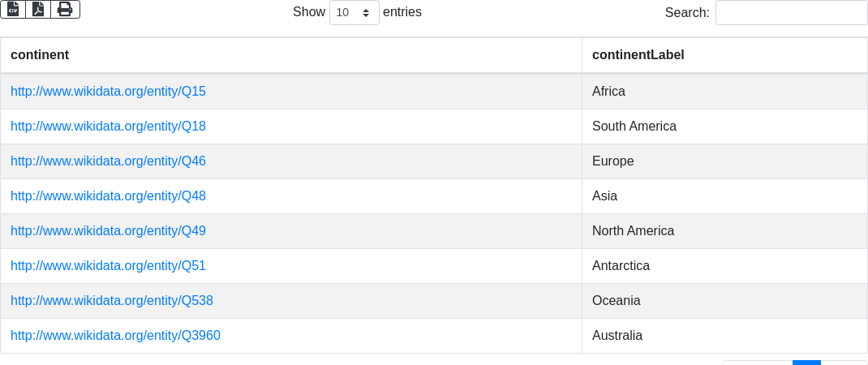The height and width of the screenshot is (365, 868).
Task: Sort by the continent column header
Action: [40, 55]
